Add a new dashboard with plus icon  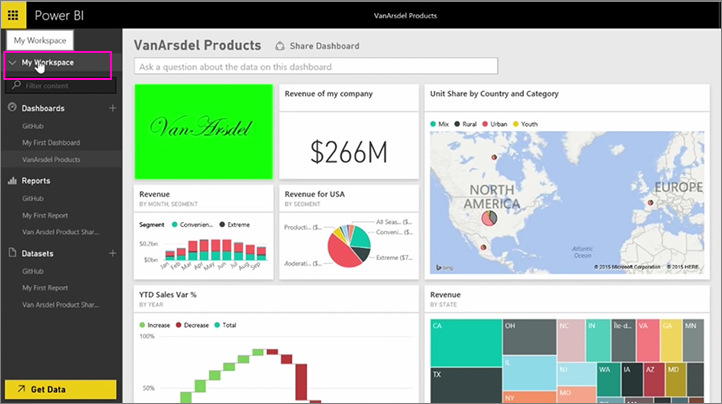click(112, 108)
